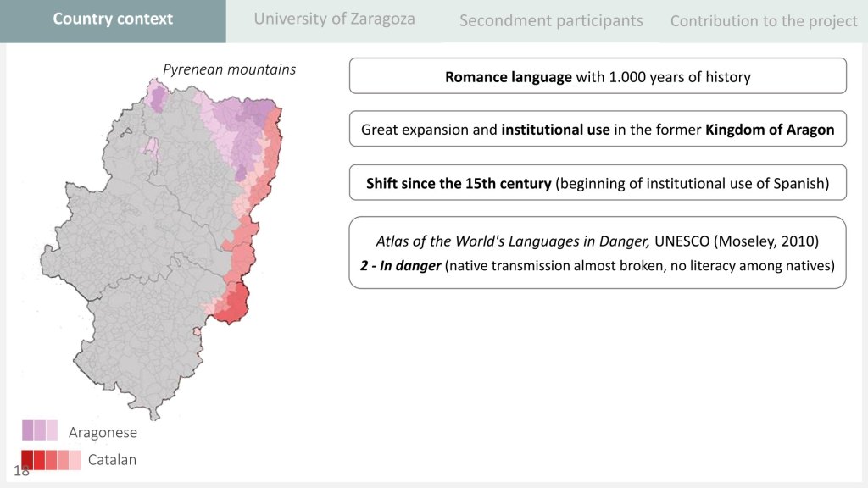The width and height of the screenshot is (868, 488).
Task: Pick the lightest pink Aragonese legend swatch
Action: click(53, 430)
